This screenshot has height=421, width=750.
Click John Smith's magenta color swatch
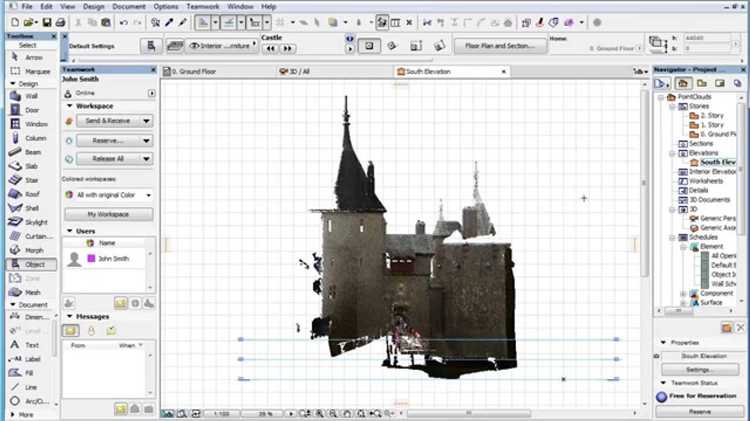[91, 258]
